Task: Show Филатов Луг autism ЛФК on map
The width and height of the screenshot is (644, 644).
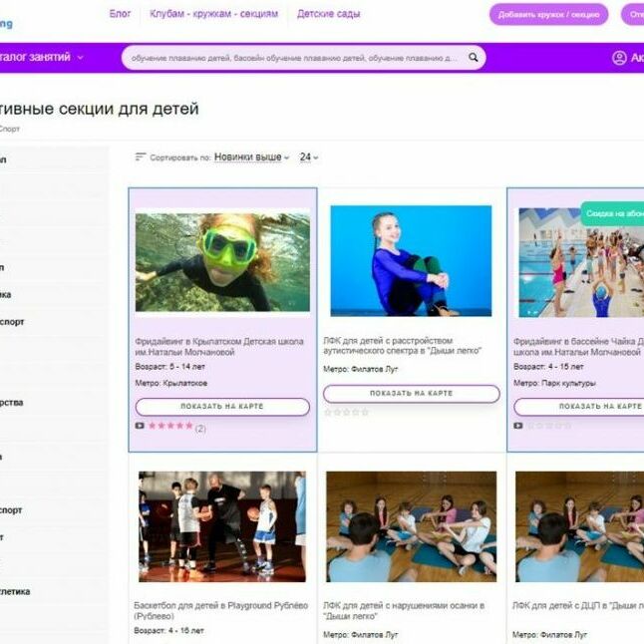Action: click(411, 393)
